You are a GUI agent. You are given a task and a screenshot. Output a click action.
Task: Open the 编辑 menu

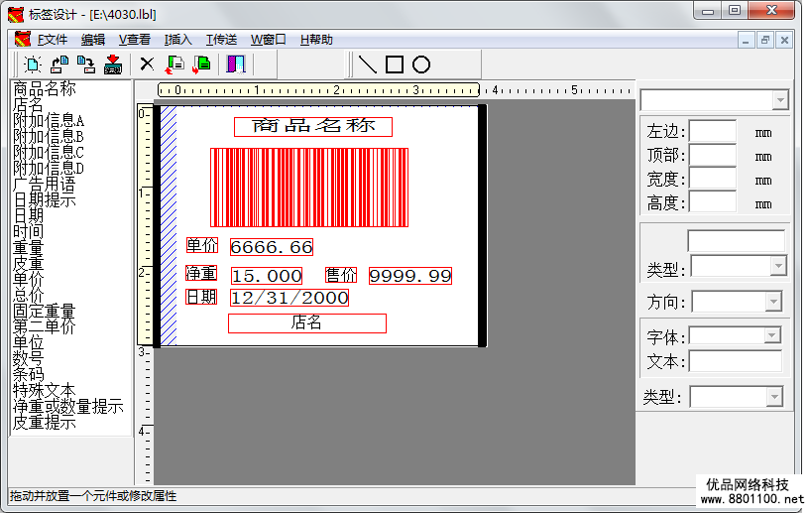93,40
